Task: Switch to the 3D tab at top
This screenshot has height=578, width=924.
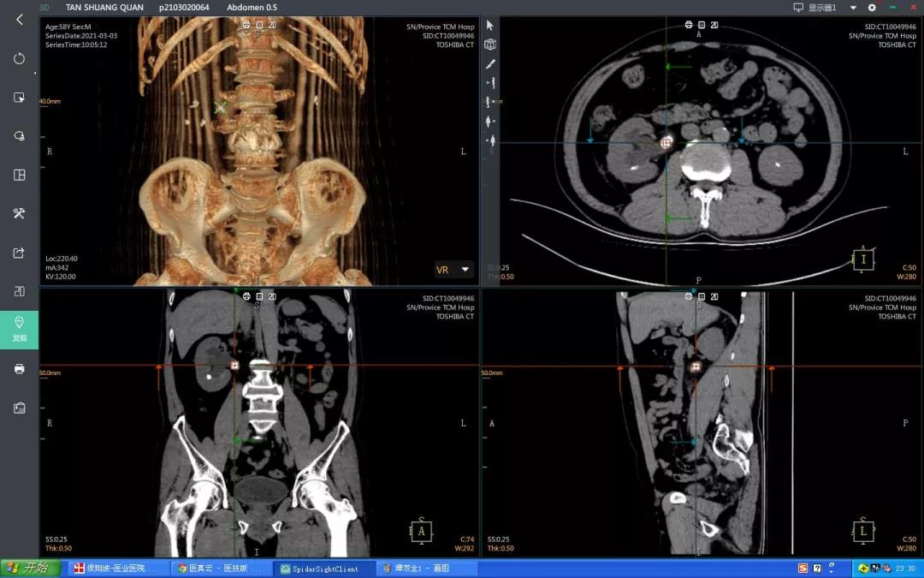Action: pyautogui.click(x=44, y=7)
